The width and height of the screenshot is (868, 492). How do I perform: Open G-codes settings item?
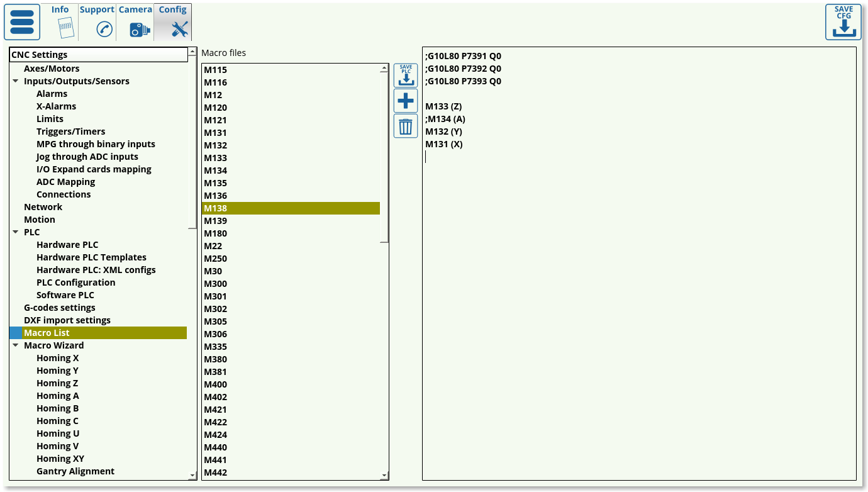(x=60, y=308)
